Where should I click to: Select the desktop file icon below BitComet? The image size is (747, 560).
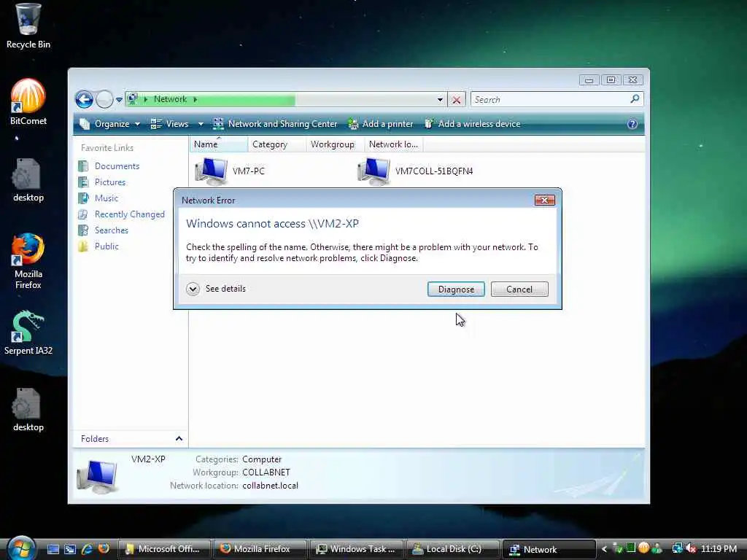28,180
